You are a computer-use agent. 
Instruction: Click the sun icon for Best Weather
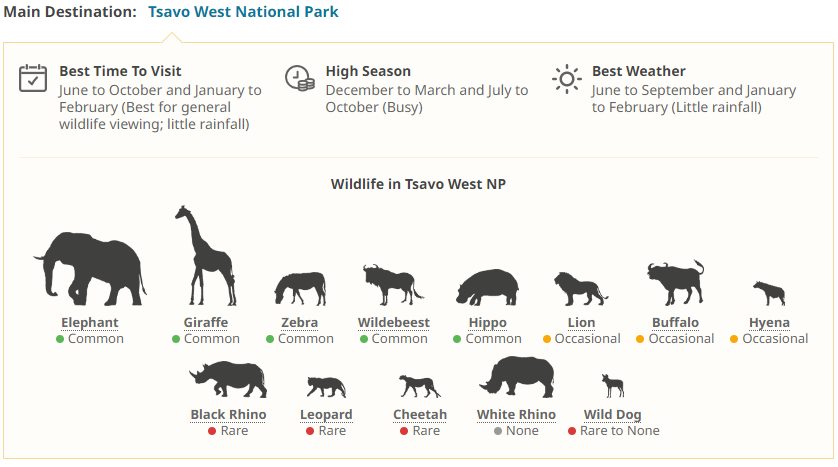(x=567, y=78)
